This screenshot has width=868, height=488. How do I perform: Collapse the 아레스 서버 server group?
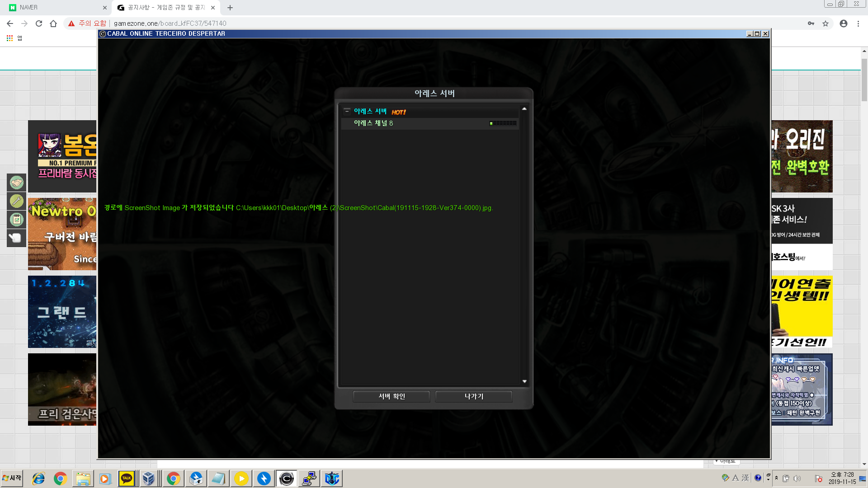pos(347,111)
